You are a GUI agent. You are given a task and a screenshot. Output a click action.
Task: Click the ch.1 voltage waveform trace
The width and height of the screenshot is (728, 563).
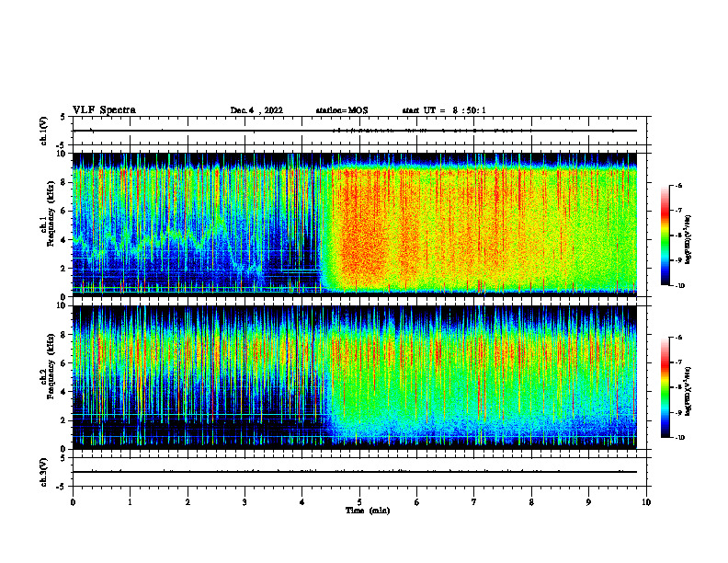point(355,131)
